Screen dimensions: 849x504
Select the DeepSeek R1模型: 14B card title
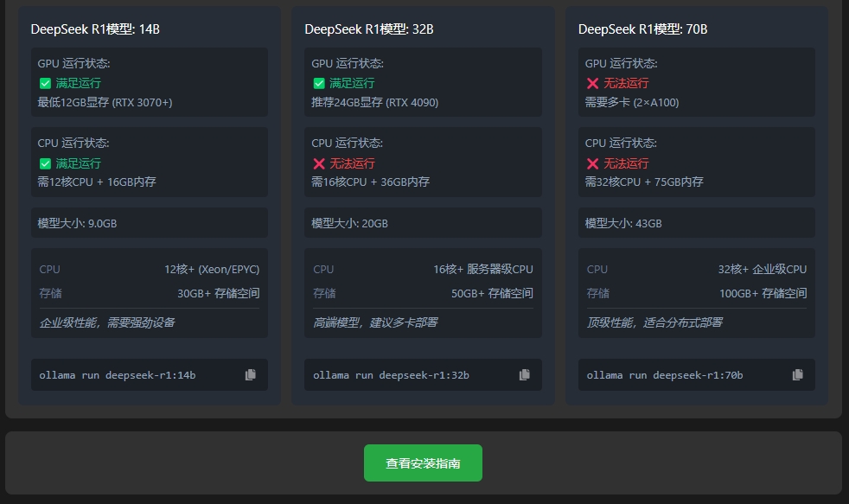[95, 29]
